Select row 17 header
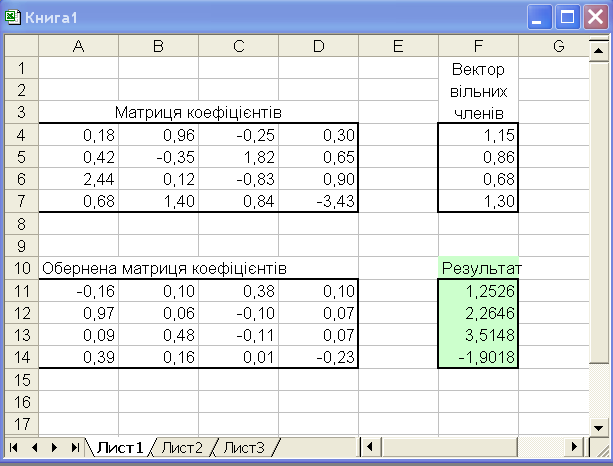Image resolution: width=613 pixels, height=466 pixels. point(22,424)
